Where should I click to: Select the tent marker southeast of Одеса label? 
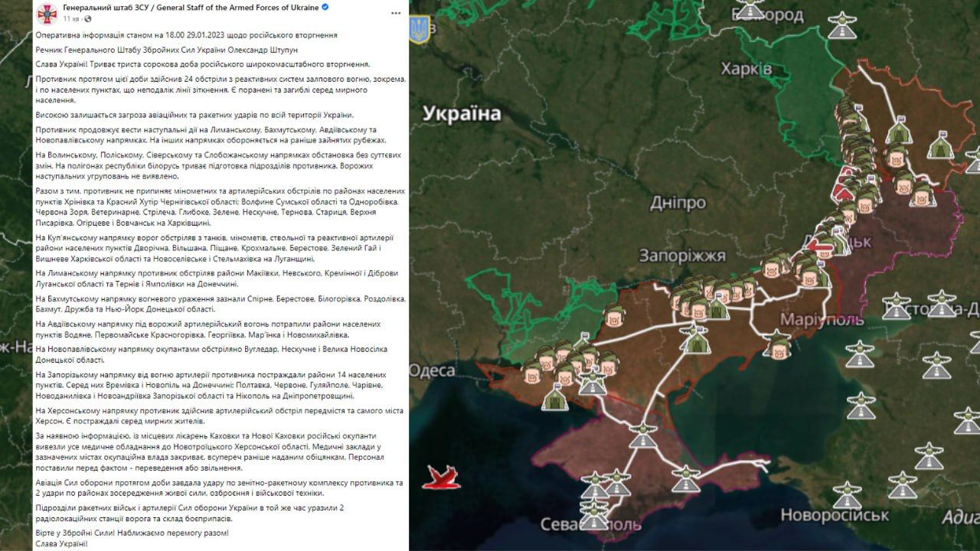[x=554, y=396]
